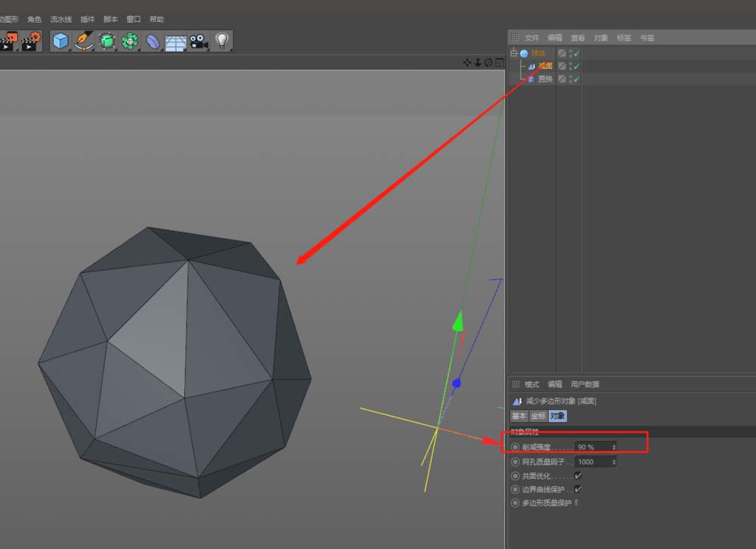Open the 用户数据 menu in attributes panel
Screen dimensions: 756x549
coord(584,384)
